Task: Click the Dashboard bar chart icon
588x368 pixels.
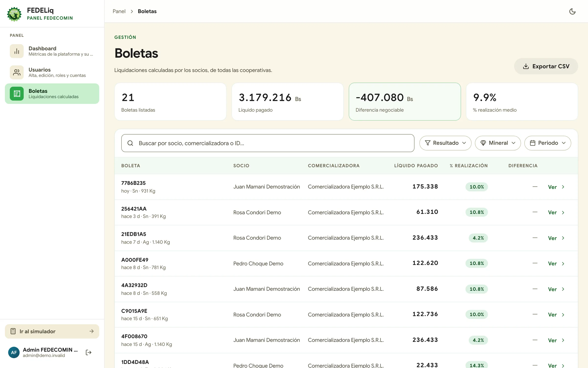Action: click(17, 51)
